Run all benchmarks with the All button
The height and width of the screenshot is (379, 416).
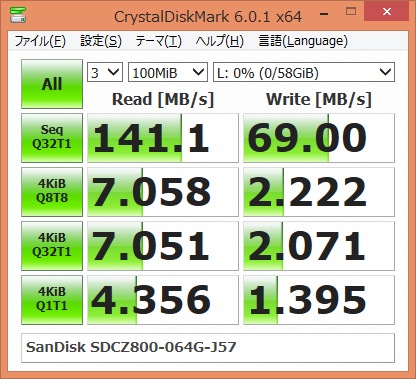[52, 84]
